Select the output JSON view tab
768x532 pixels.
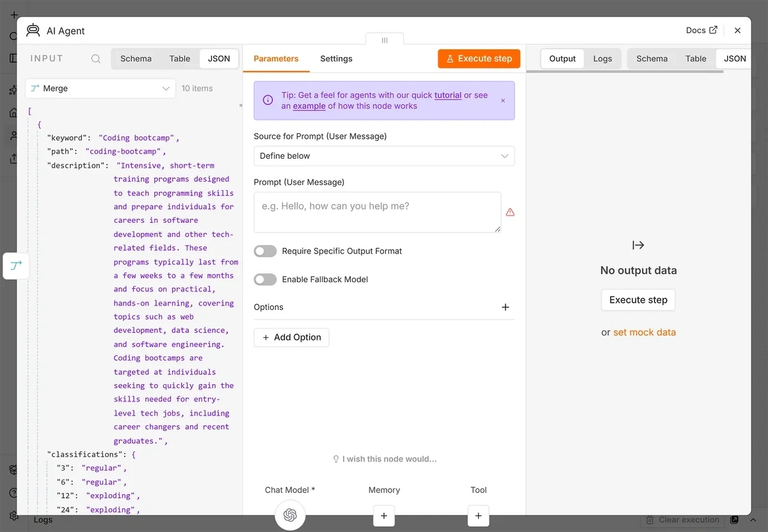[735, 58]
